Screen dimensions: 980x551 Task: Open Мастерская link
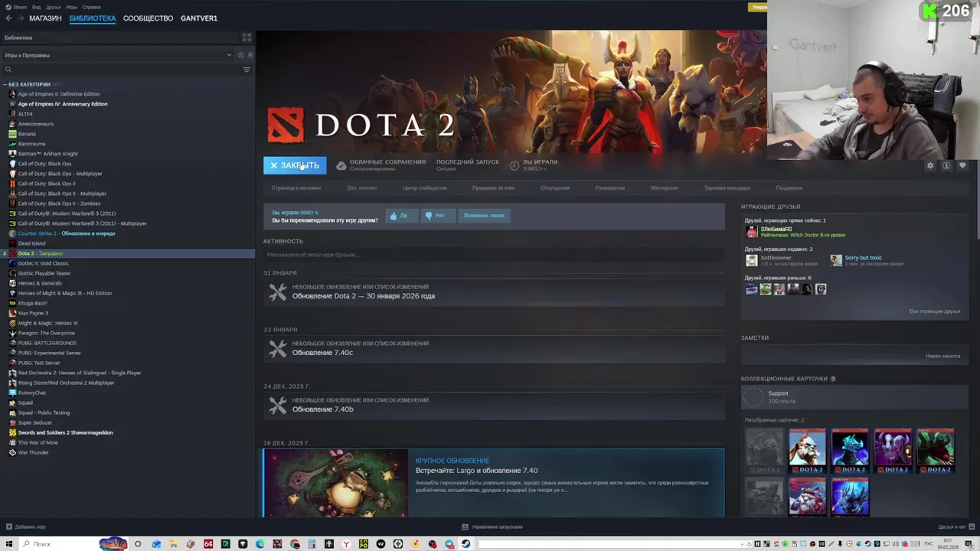pos(665,187)
